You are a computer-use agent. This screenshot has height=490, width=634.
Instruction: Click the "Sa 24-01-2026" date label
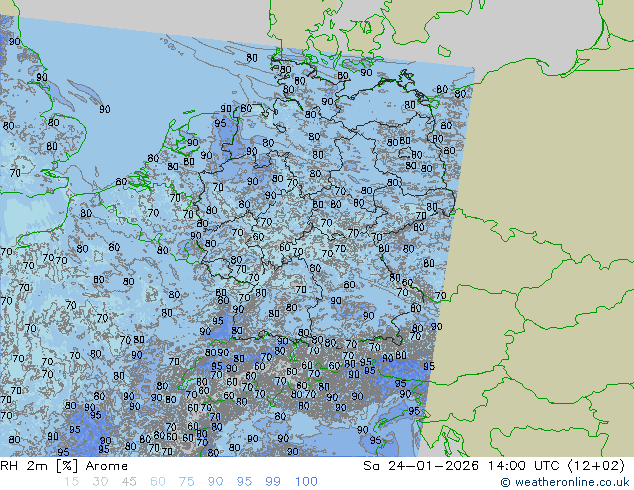pos(421,466)
